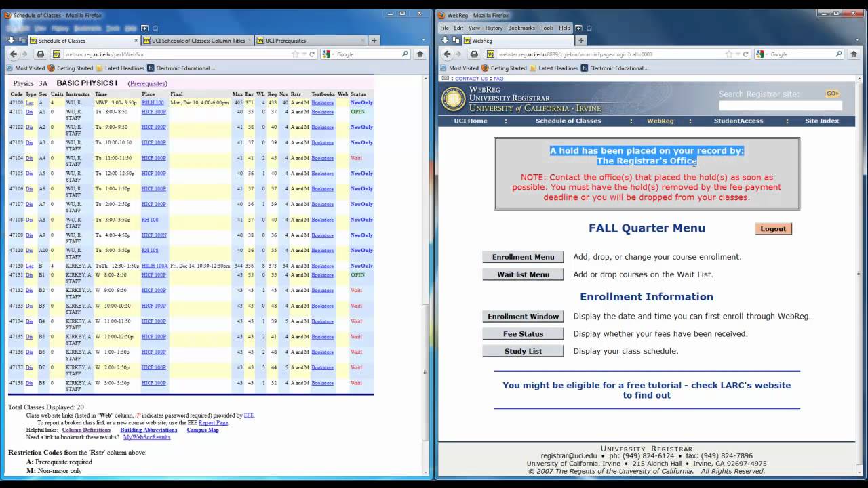
Task: Switch to the UCI Prerequisites tab
Action: click(310, 41)
